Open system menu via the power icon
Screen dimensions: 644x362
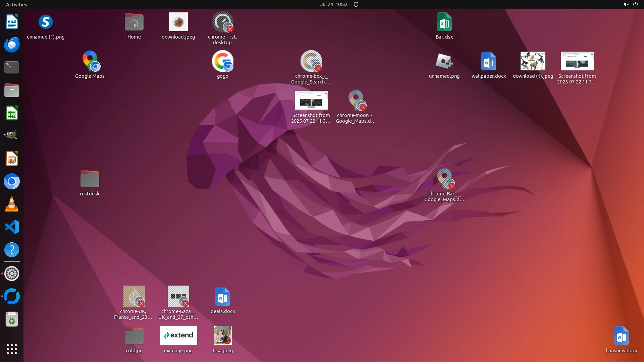635,4
